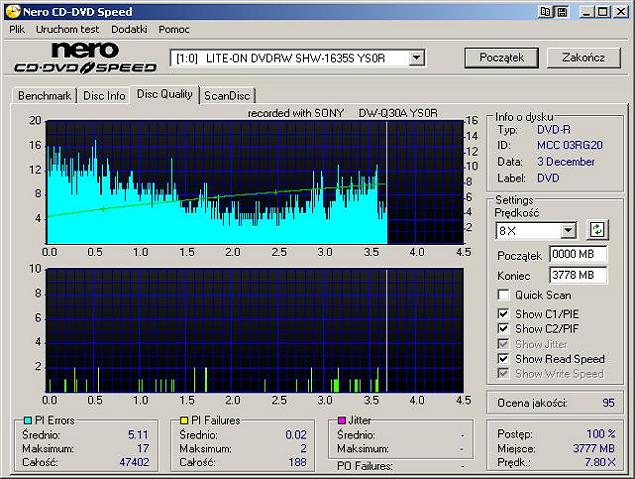The height and width of the screenshot is (479, 635).
Task: Click the progress value 100 %
Action: pos(601,434)
